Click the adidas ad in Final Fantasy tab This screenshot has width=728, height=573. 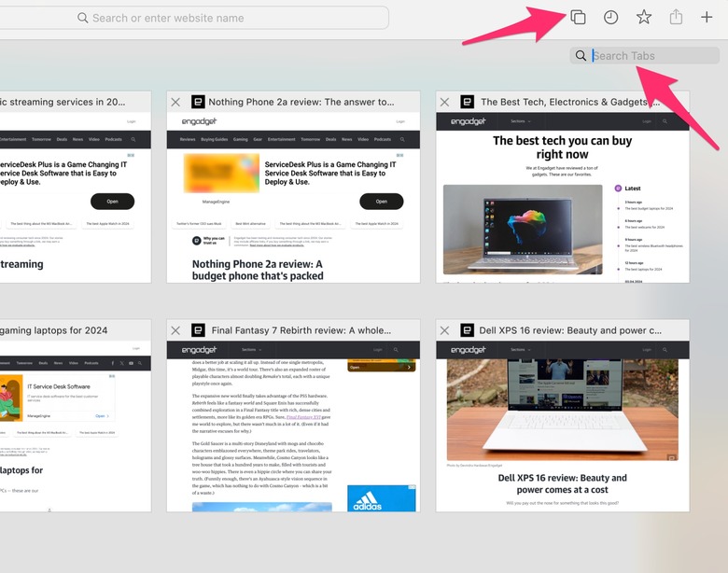point(382,498)
